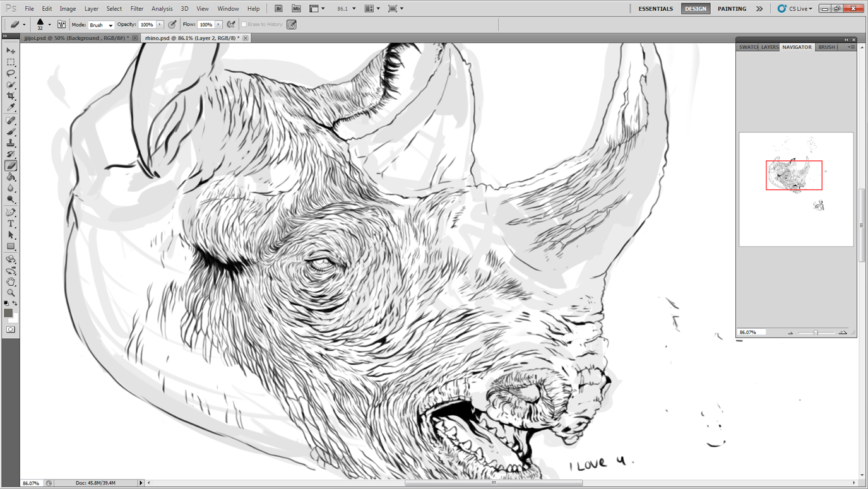Open the Opacity slider dropdown arrow

point(160,25)
